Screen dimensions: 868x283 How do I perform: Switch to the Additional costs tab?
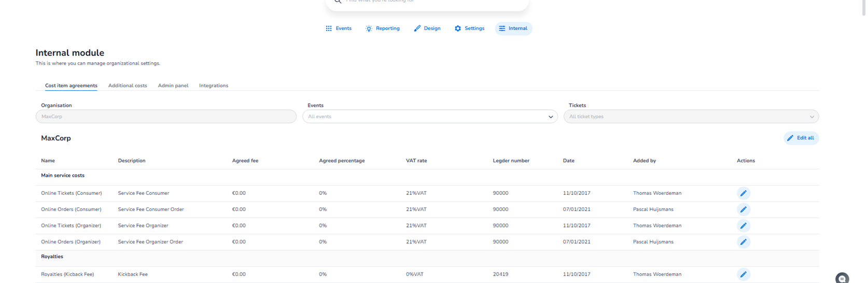[128, 86]
